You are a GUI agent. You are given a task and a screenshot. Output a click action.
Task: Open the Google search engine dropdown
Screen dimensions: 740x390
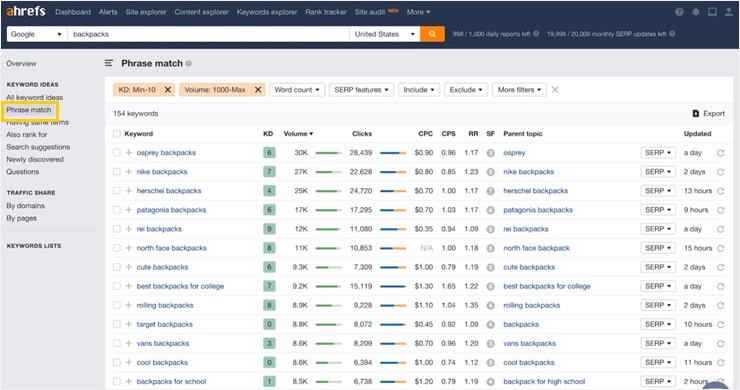(x=37, y=34)
